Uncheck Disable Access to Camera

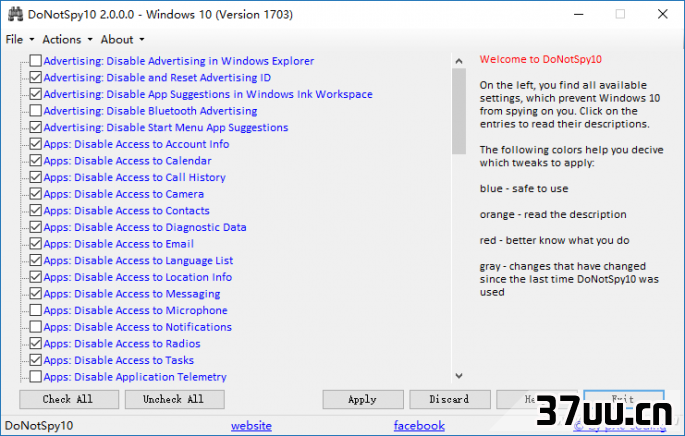36,194
